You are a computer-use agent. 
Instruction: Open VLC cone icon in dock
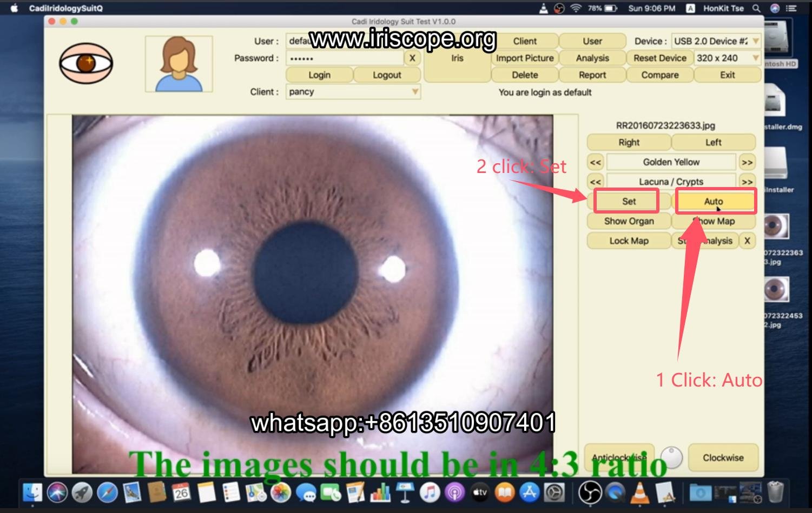[641, 492]
